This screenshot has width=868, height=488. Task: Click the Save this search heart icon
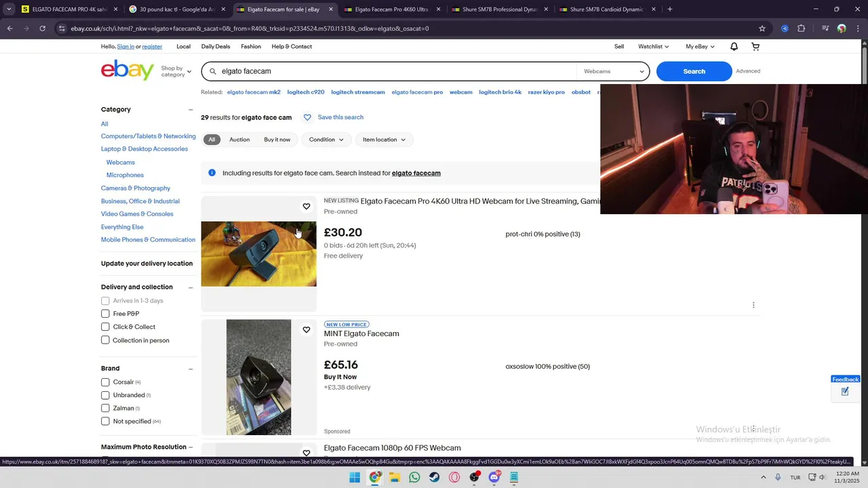(307, 117)
